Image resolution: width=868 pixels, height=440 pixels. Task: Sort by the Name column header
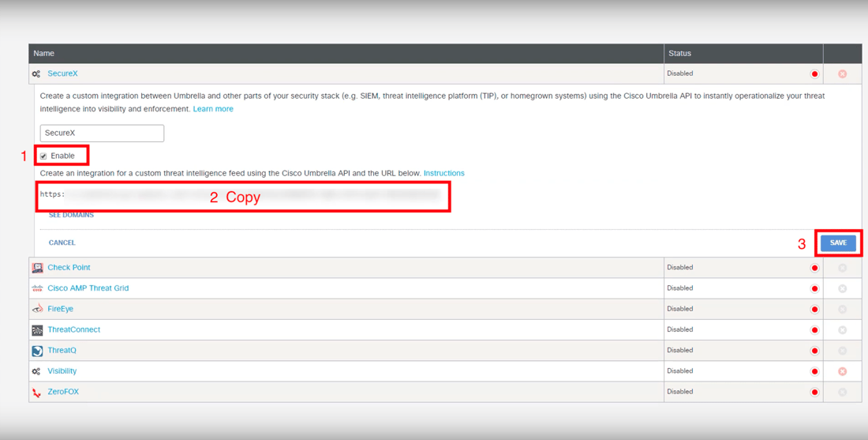[43, 53]
